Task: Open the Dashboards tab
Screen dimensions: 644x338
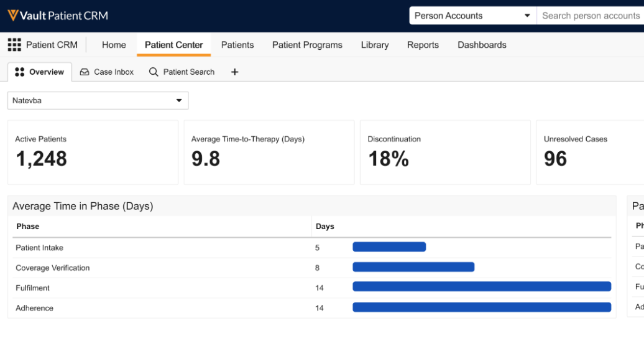Action: tap(482, 45)
